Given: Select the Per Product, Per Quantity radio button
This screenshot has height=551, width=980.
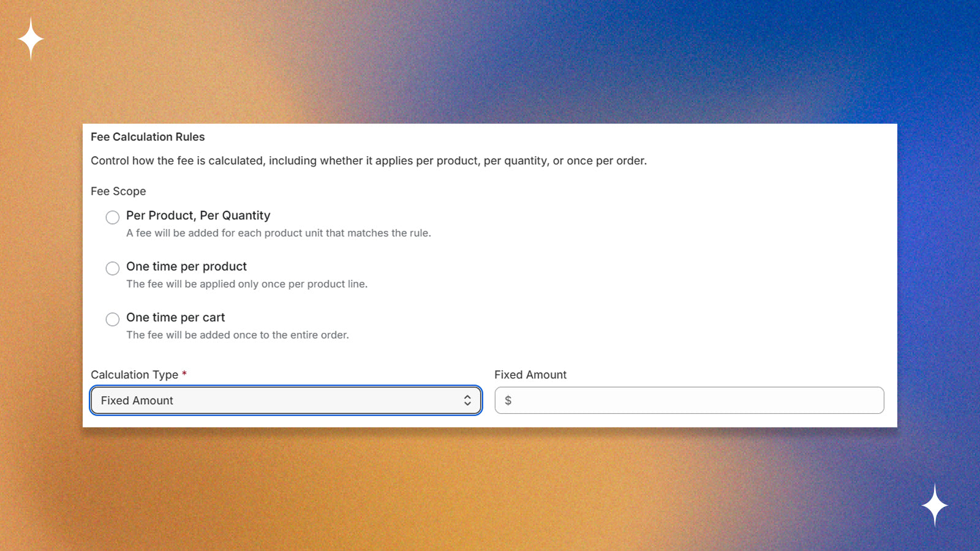Looking at the screenshot, I should (x=112, y=217).
